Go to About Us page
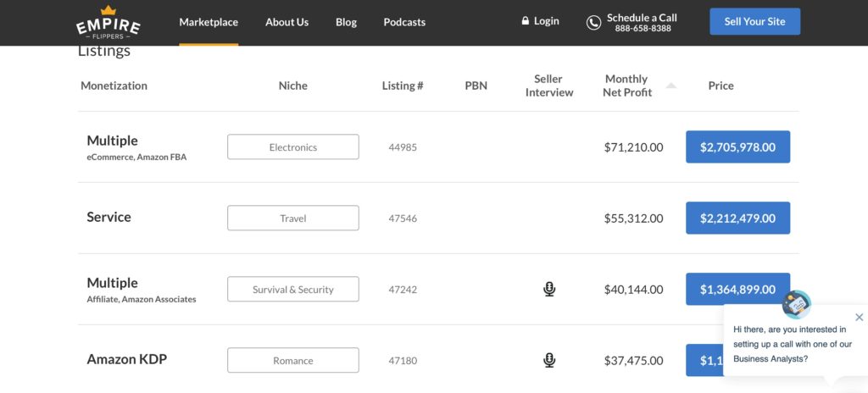Screen dimensions: 868x393 click(287, 22)
